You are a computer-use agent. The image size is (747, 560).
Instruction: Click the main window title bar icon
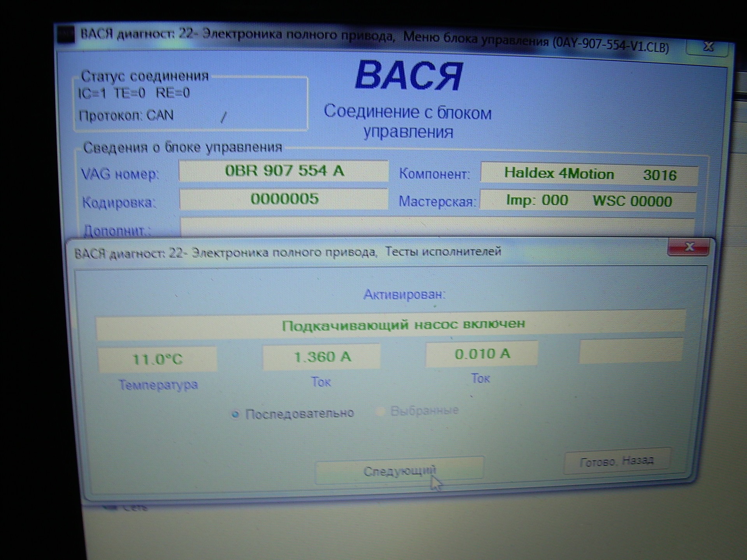(66, 34)
